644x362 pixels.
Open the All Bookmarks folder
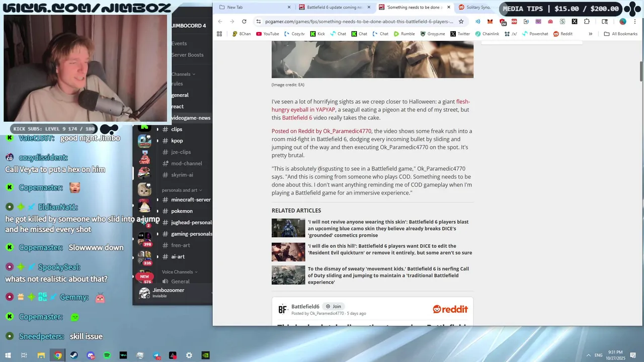pos(620,34)
